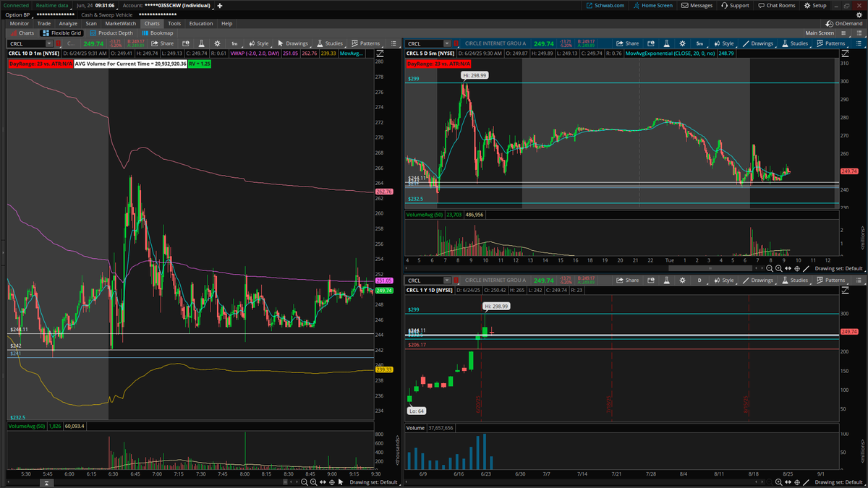Open Setup menu
868x488 pixels.
coord(815,5)
